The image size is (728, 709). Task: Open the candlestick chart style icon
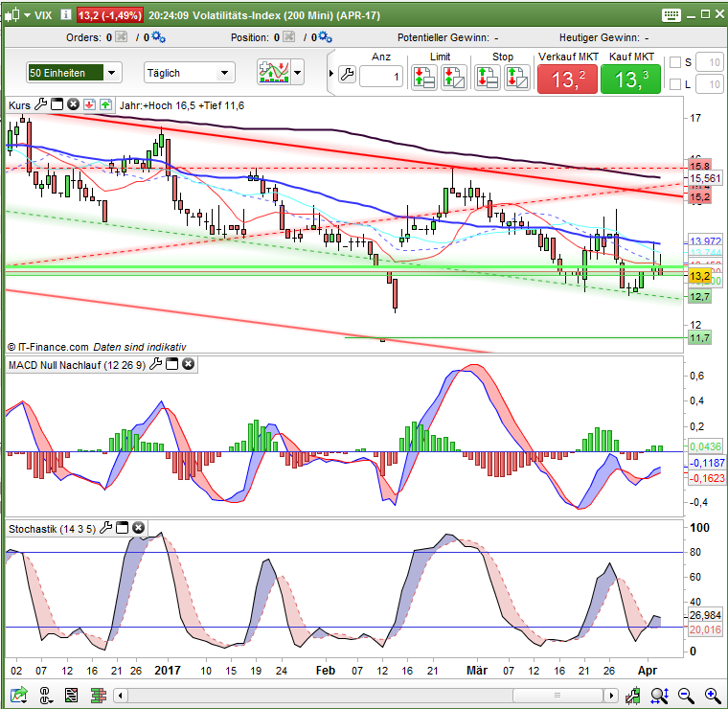pyautogui.click(x=13, y=15)
